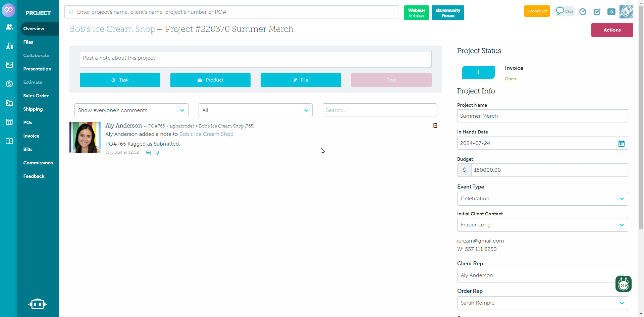The height and width of the screenshot is (317, 644).
Task: Click the money/dollar icon in the sidebar
Action: point(9,84)
